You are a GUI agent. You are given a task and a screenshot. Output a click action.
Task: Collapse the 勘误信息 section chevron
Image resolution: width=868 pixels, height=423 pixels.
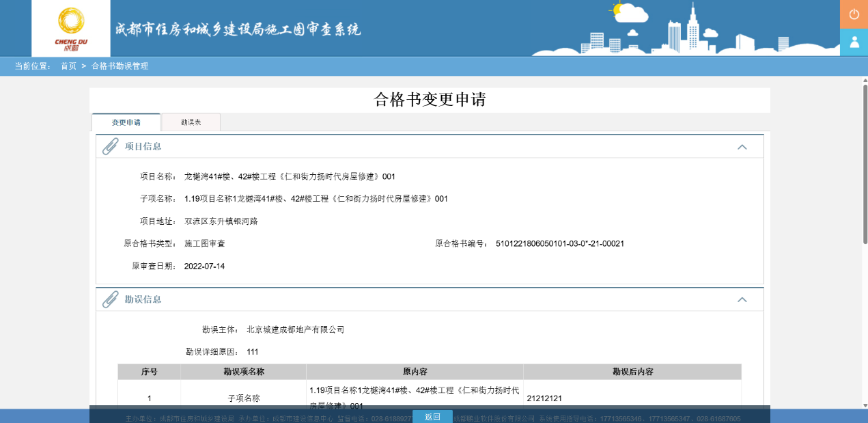click(x=744, y=299)
